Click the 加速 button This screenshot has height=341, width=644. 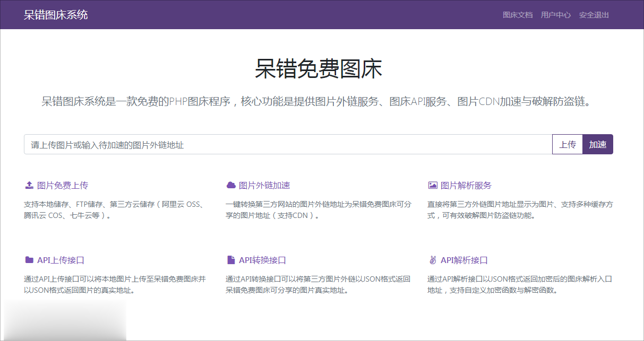[598, 144]
